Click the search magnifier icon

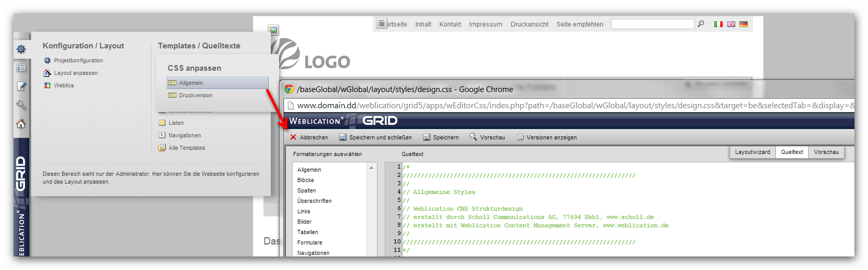pos(701,24)
